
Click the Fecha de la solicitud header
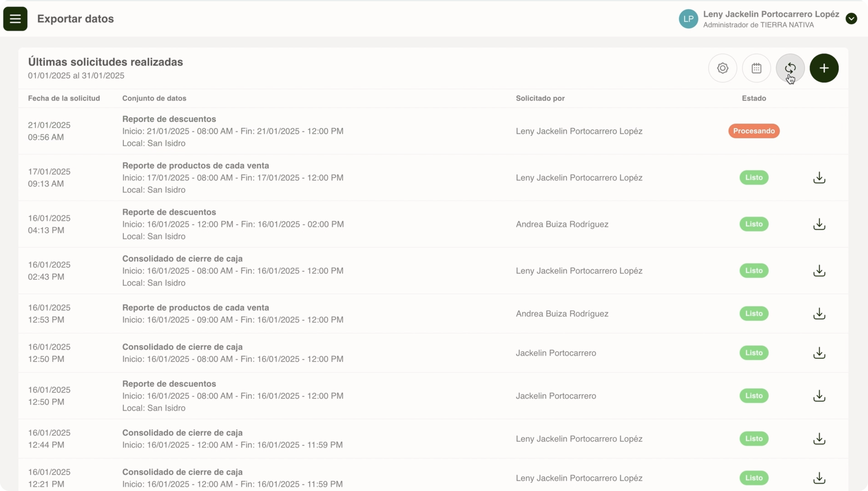click(64, 98)
